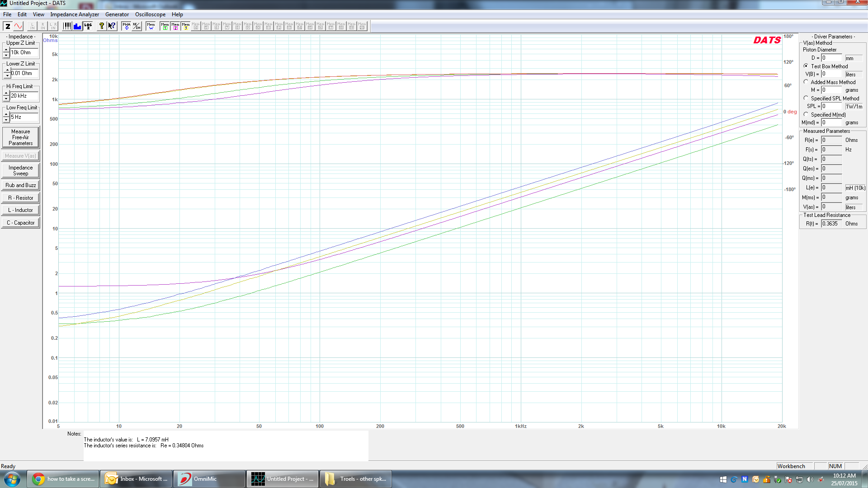The width and height of the screenshot is (868, 488).
Task: Click the L IN input toolbar icon
Action: (32, 26)
